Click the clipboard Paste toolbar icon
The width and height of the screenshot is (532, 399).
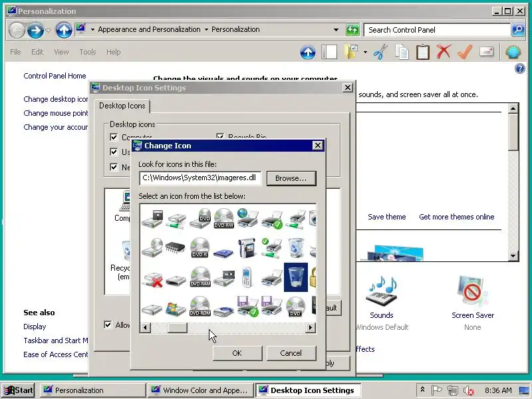(x=423, y=53)
